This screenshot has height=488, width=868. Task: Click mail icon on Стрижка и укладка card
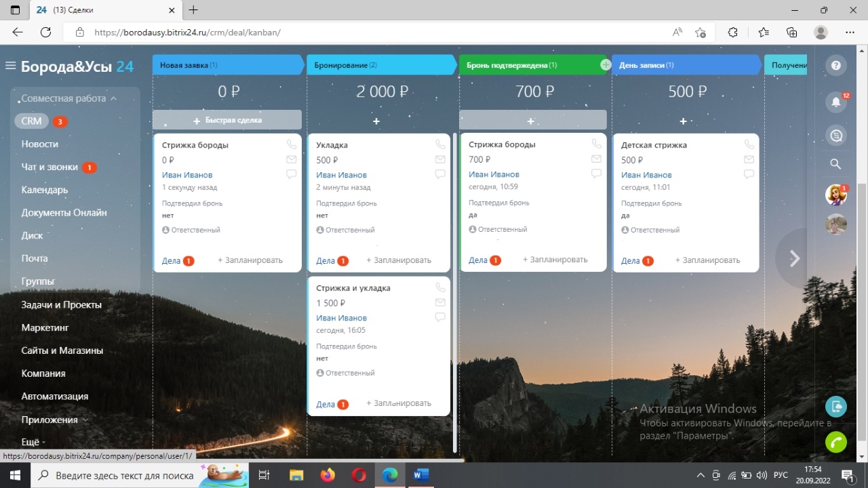click(440, 302)
